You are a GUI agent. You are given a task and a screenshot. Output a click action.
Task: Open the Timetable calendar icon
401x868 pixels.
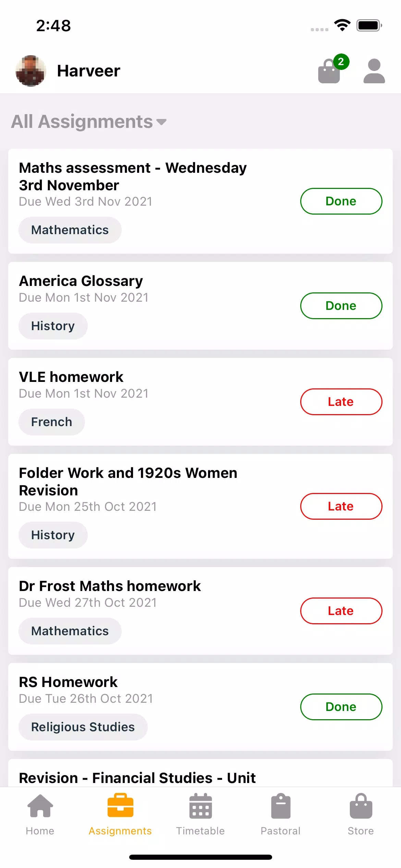tap(200, 806)
